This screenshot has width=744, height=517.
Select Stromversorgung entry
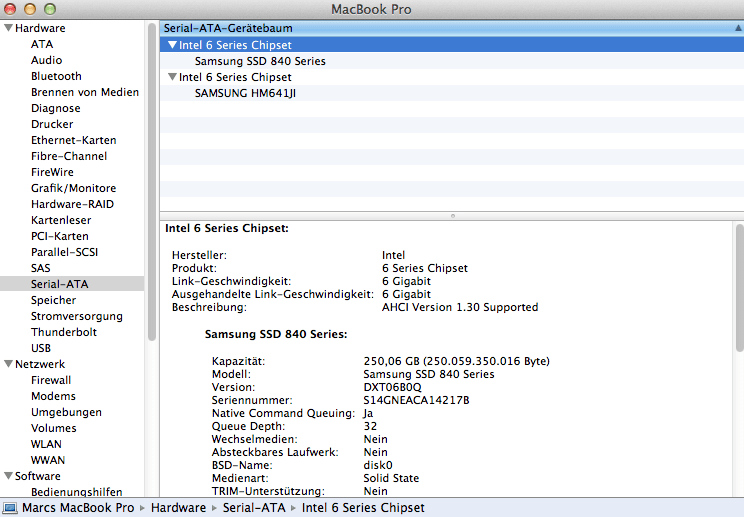[76, 316]
